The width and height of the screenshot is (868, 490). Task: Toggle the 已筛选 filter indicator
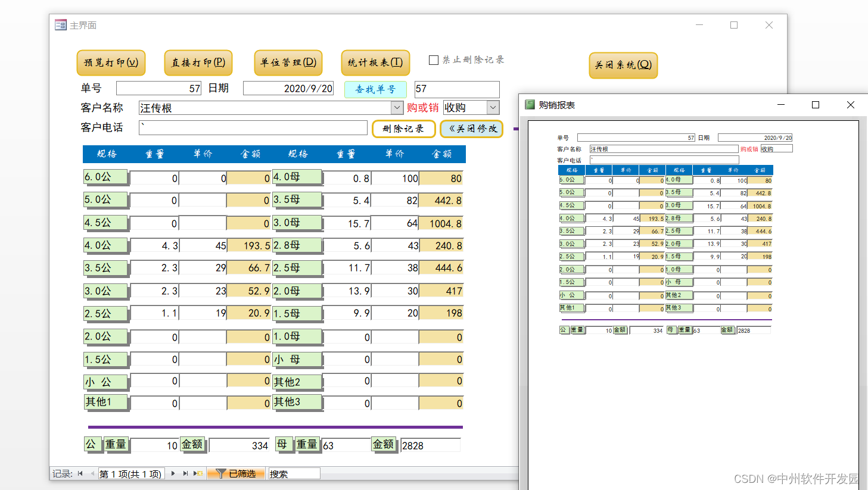coord(236,473)
